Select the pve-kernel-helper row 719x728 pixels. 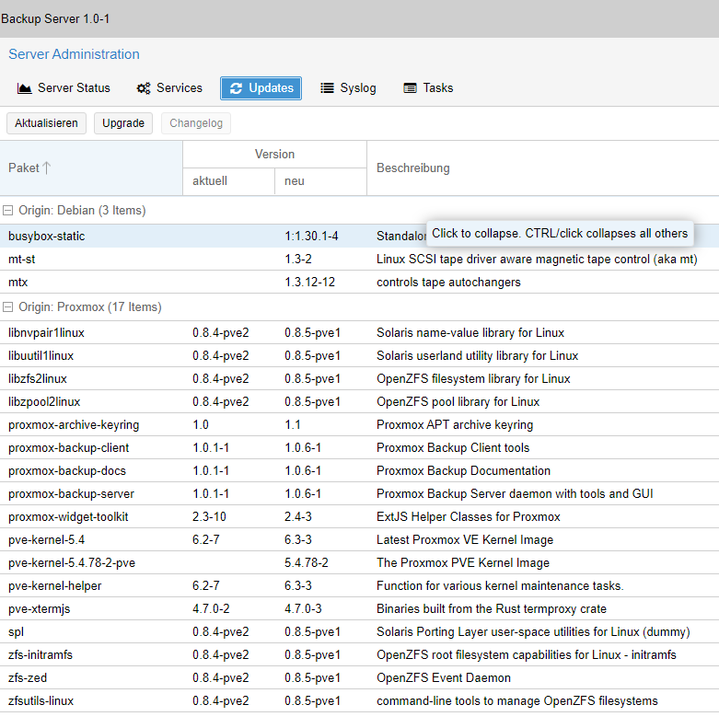[x=359, y=586]
